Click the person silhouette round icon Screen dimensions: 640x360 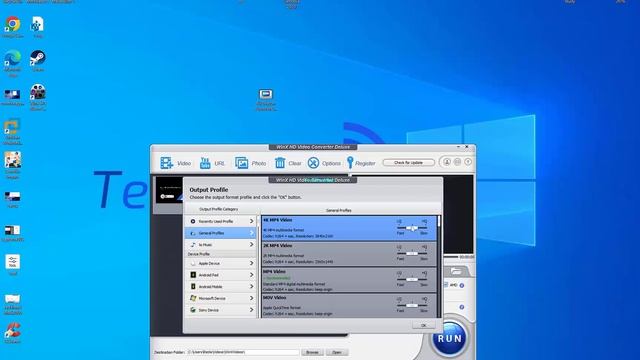pos(447,162)
